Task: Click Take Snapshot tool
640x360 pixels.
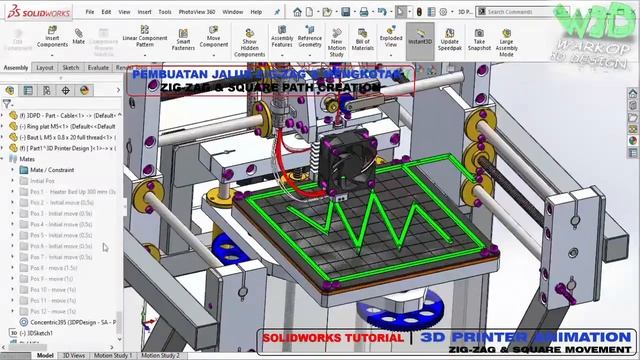Action: coord(479,40)
